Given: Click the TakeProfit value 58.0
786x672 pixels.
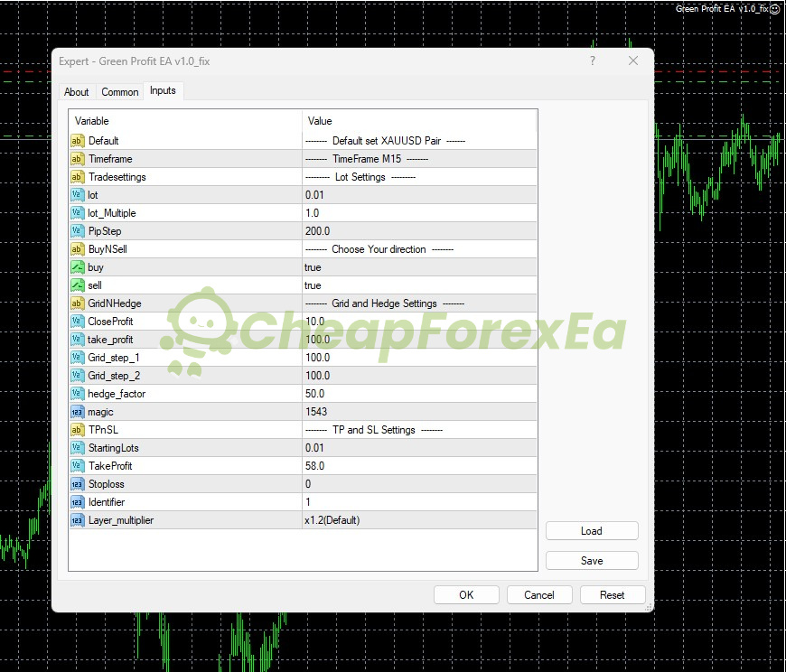Looking at the screenshot, I should [x=419, y=466].
